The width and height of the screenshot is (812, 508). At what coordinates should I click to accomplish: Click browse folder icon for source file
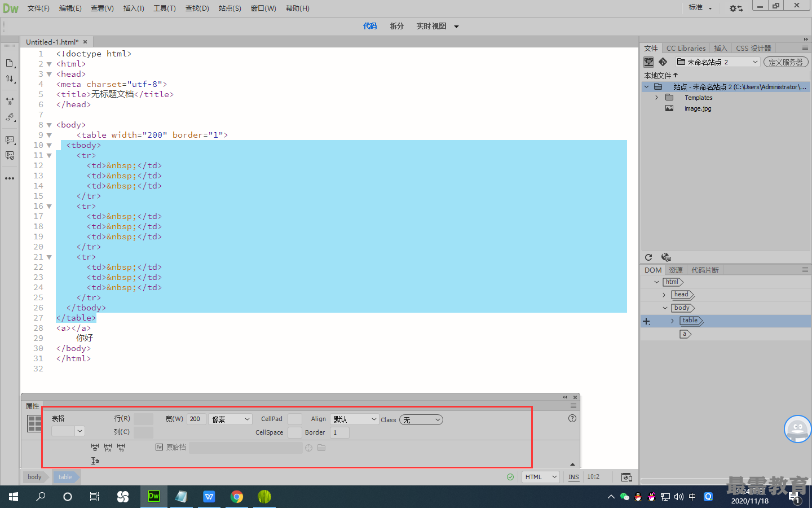point(321,448)
